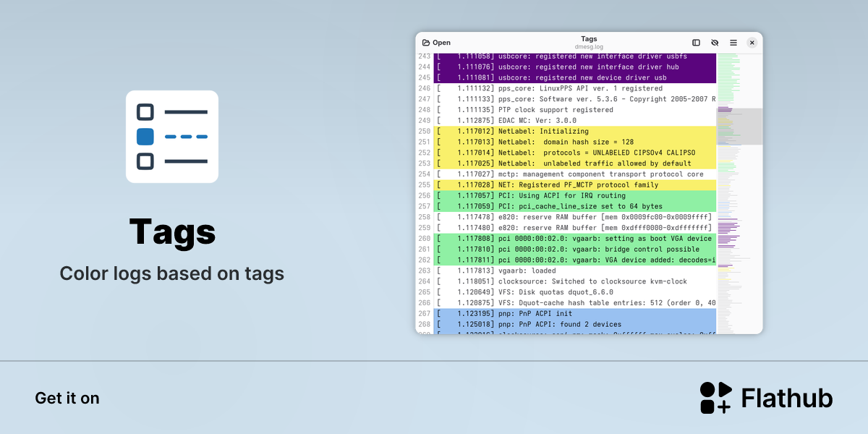Select the clocksource kvm-clock log line
The width and height of the screenshot is (868, 434).
(575, 281)
